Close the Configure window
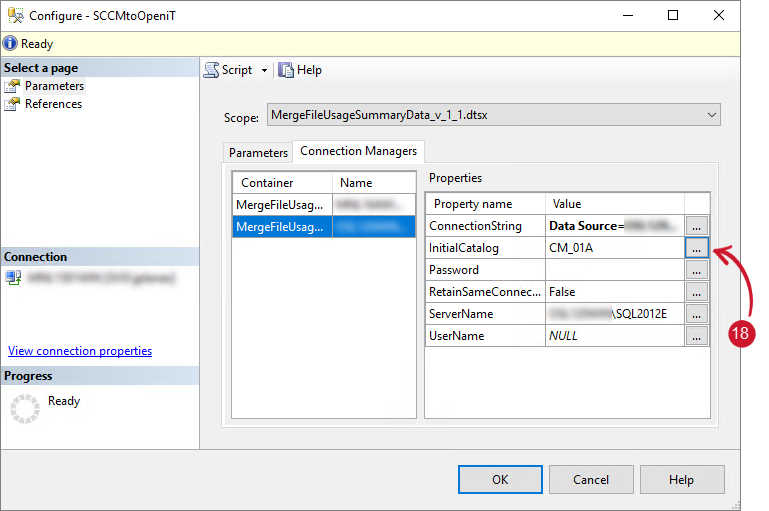This screenshot has height=511, width=769. point(718,15)
